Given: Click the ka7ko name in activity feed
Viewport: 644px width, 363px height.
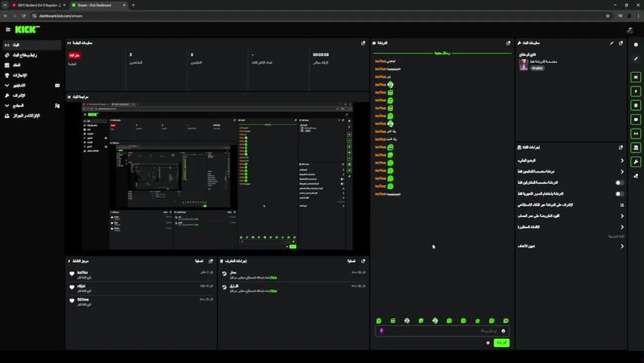Looking at the screenshot, I should 83,272.
